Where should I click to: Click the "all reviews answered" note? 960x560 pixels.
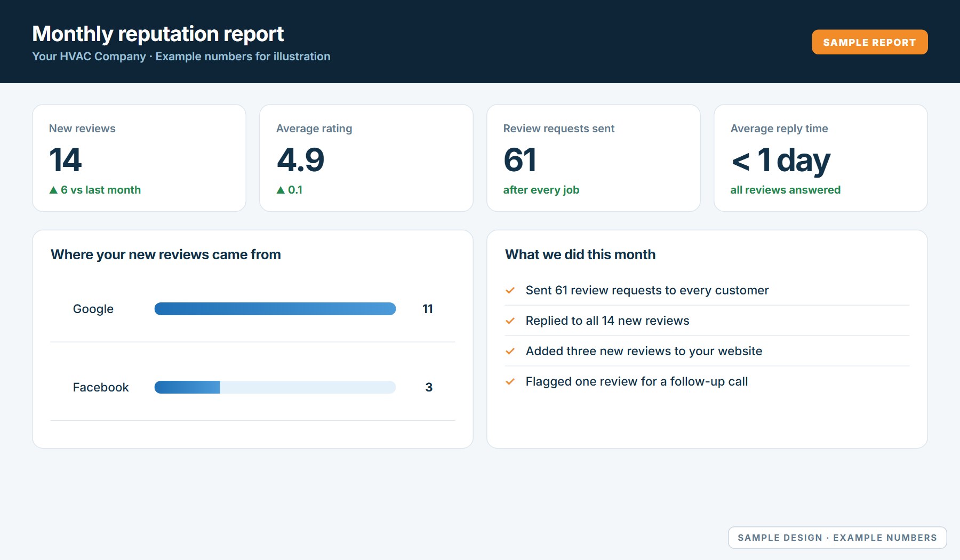coord(786,190)
